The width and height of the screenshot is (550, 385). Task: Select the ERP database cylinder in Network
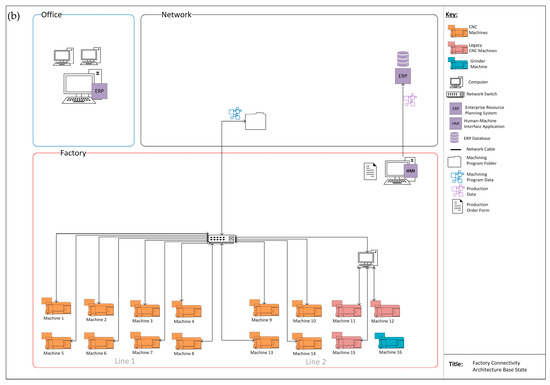click(x=403, y=59)
